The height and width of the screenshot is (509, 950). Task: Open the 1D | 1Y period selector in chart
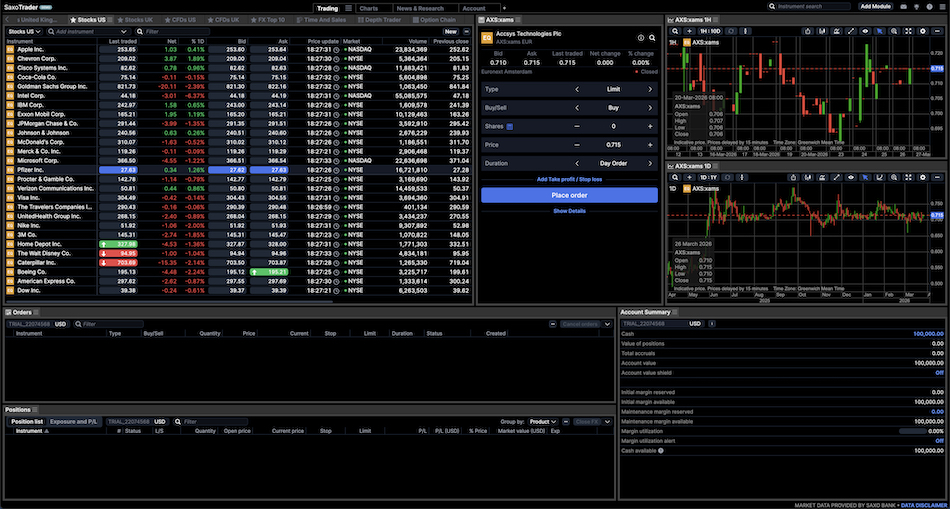708,177
